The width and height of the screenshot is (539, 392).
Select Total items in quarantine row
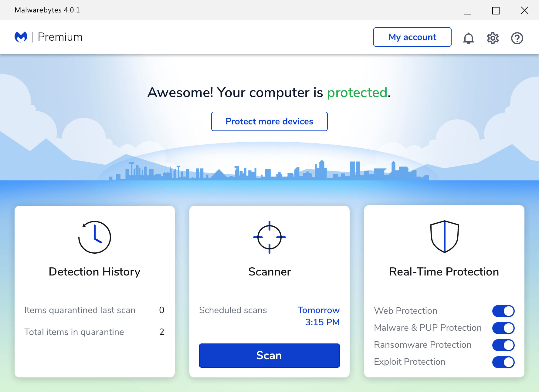point(95,332)
